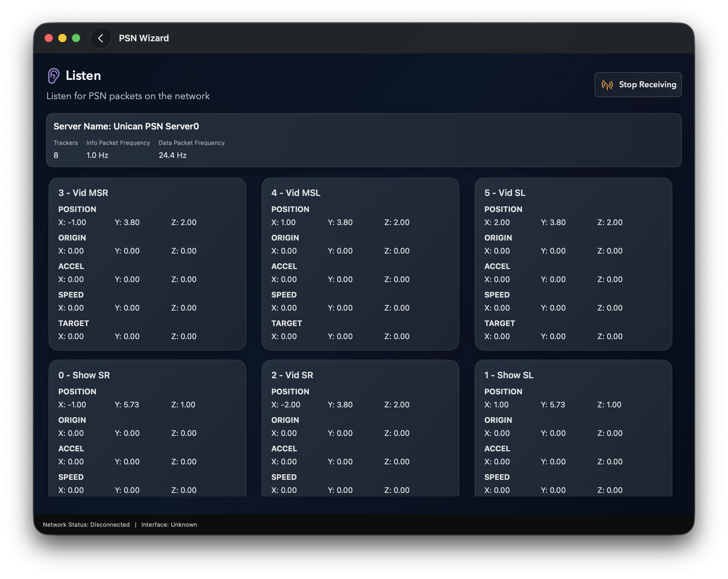This screenshot has height=579, width=728.
Task: Click ACCEL label in Vid SR card
Action: (x=284, y=449)
